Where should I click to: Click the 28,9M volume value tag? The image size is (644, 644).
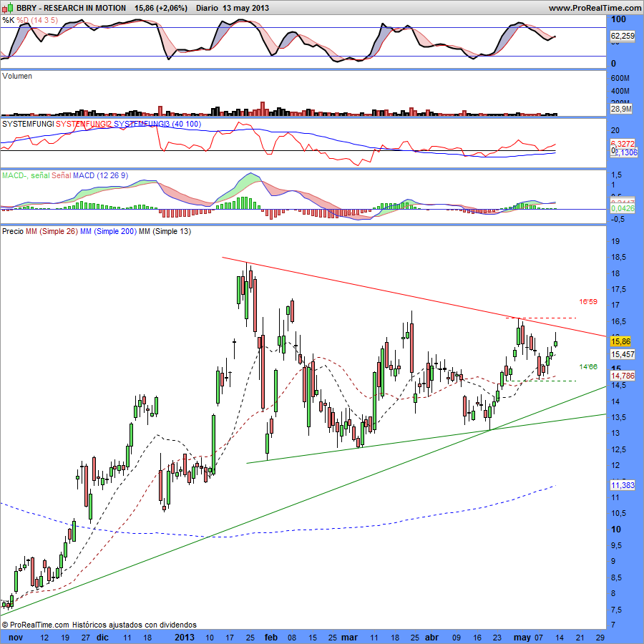620,109
